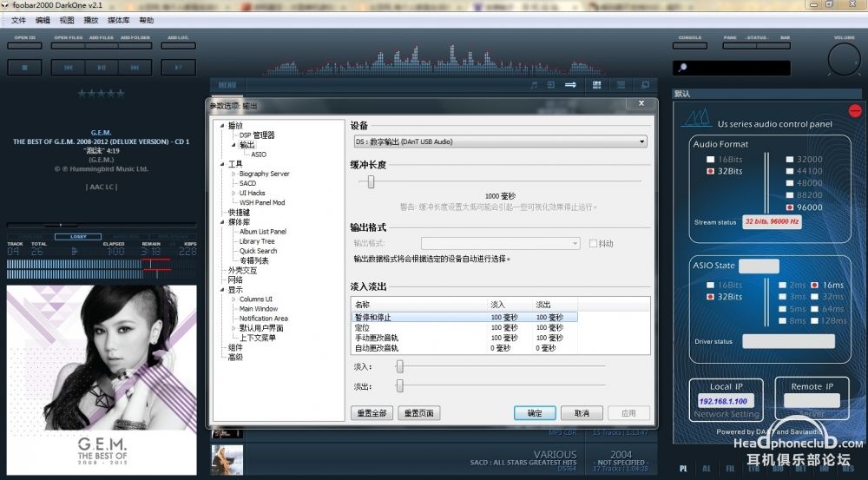The image size is (868, 480).
Task: Open the 编辑 menu
Action: coord(43,20)
